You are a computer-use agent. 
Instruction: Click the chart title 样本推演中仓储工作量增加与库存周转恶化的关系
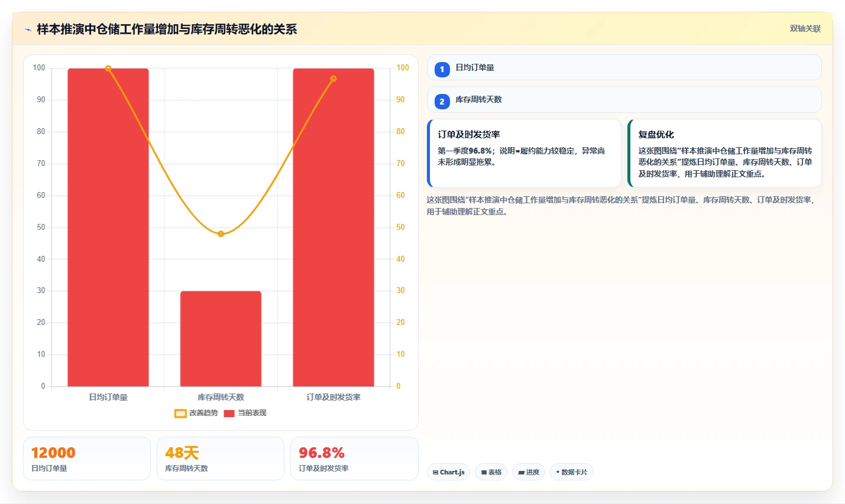[167, 30]
